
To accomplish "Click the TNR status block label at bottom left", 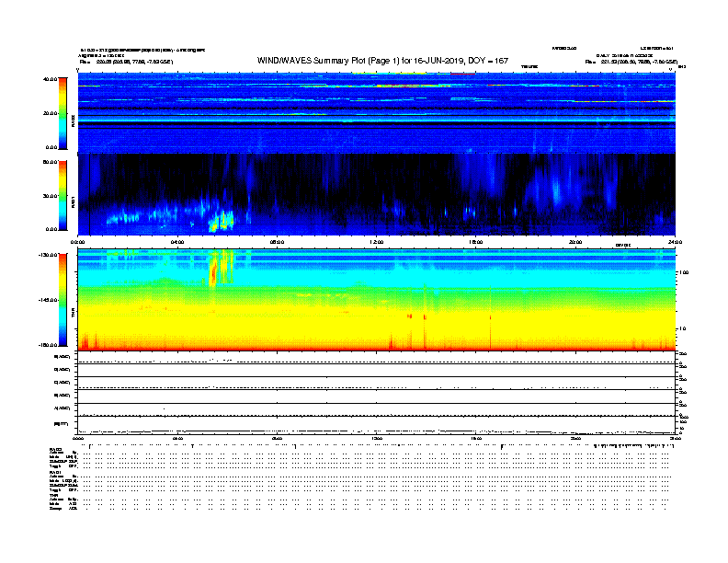I will [53, 495].
